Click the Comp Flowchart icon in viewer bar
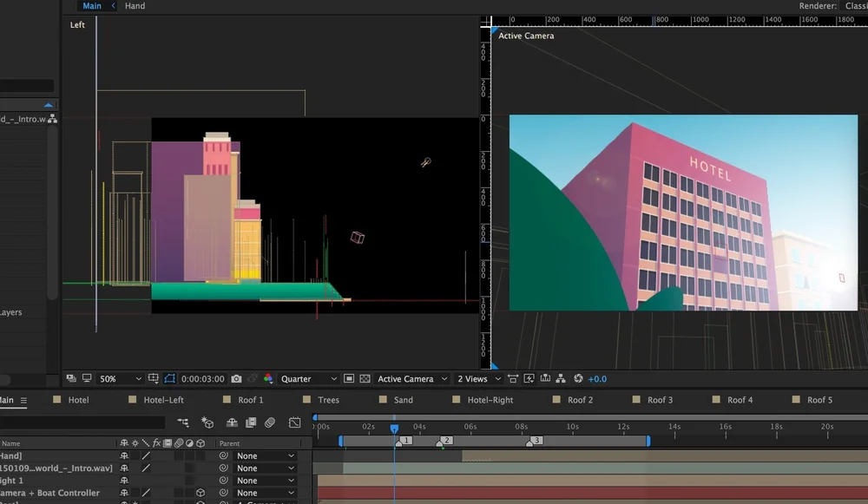 (562, 379)
